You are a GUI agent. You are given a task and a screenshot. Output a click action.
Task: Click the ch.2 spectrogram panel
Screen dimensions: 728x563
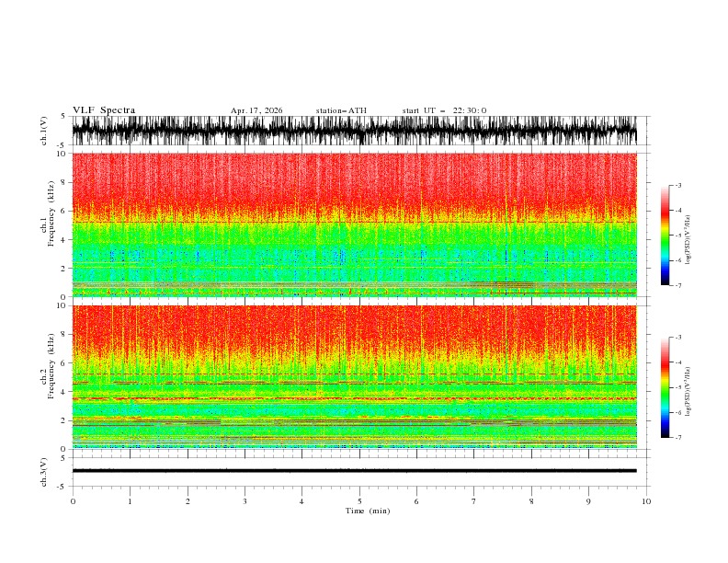pyautogui.click(x=354, y=377)
